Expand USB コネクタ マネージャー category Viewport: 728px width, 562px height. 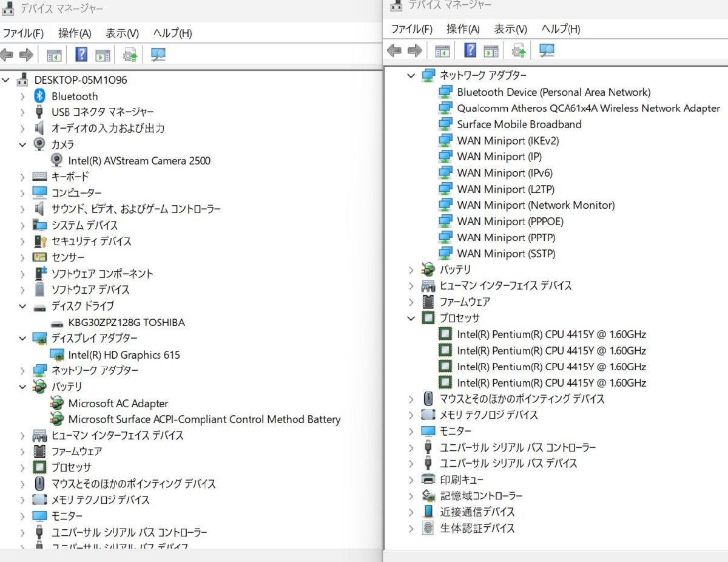[22, 112]
